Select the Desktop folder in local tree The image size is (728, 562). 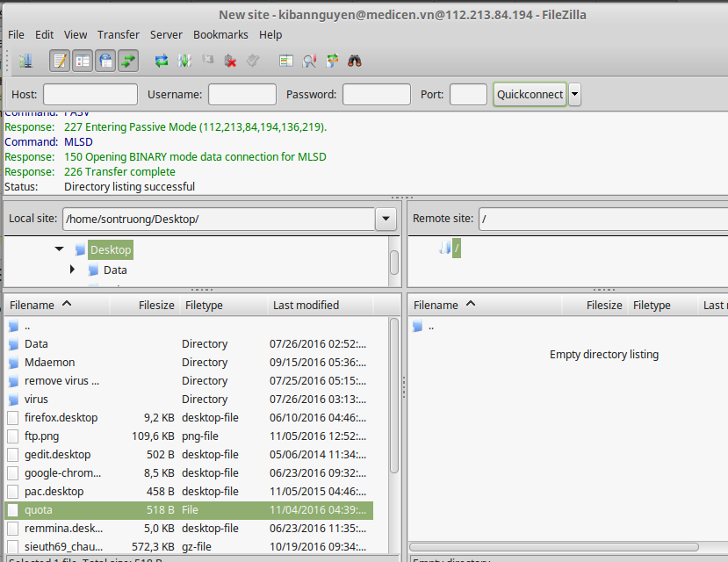[x=111, y=249]
